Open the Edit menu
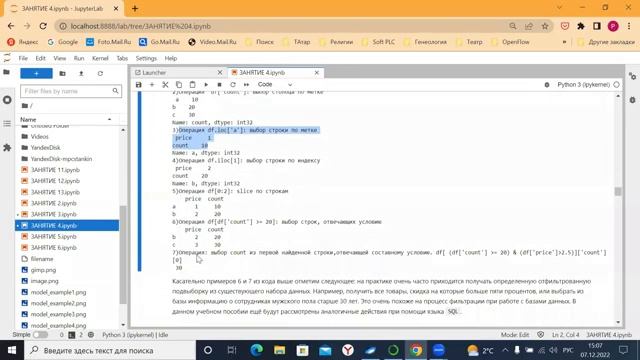This screenshot has height=360, width=640. point(40,58)
